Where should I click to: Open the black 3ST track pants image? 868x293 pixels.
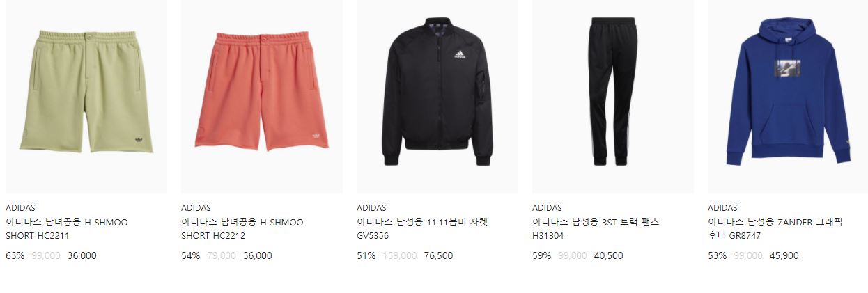[x=613, y=96]
